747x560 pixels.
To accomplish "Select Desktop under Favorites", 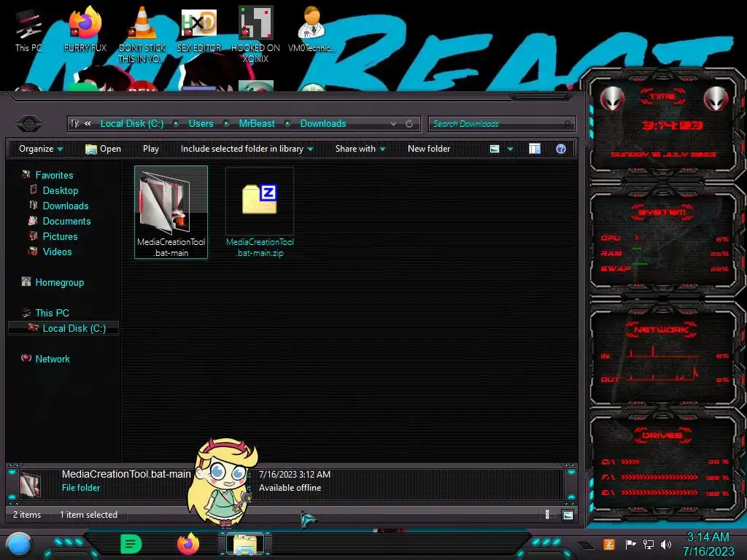I will pos(61,190).
